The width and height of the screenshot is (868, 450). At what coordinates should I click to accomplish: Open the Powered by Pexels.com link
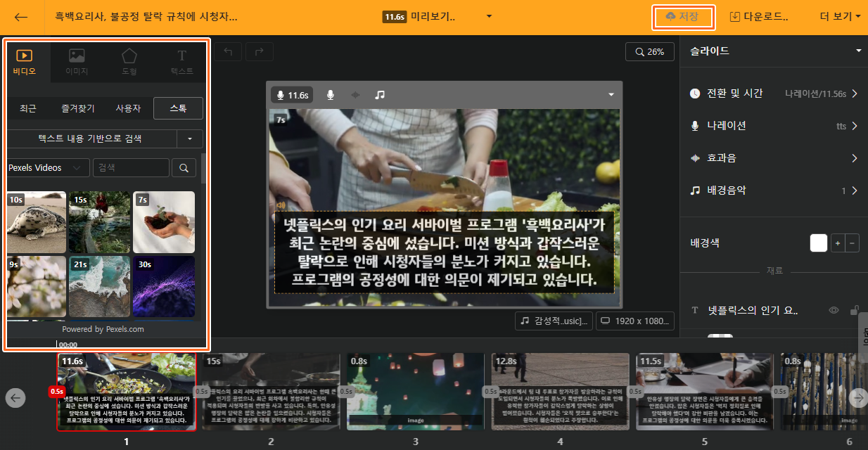(103, 329)
